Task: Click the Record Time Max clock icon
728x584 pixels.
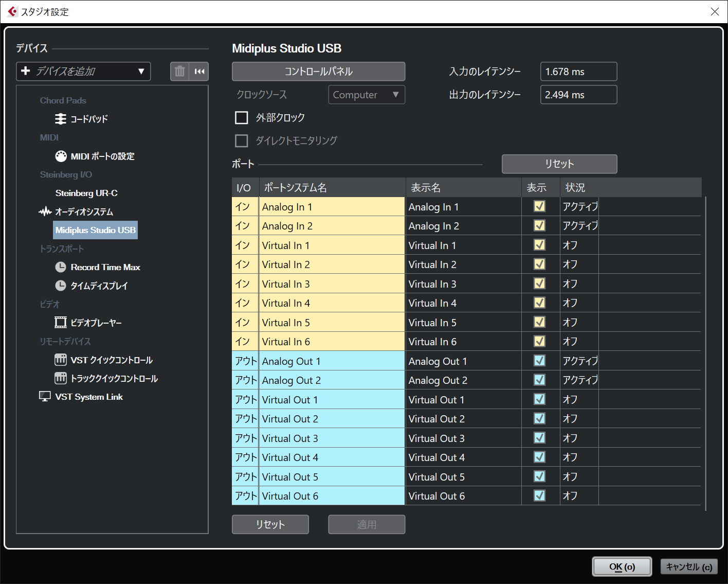Action: click(x=61, y=267)
